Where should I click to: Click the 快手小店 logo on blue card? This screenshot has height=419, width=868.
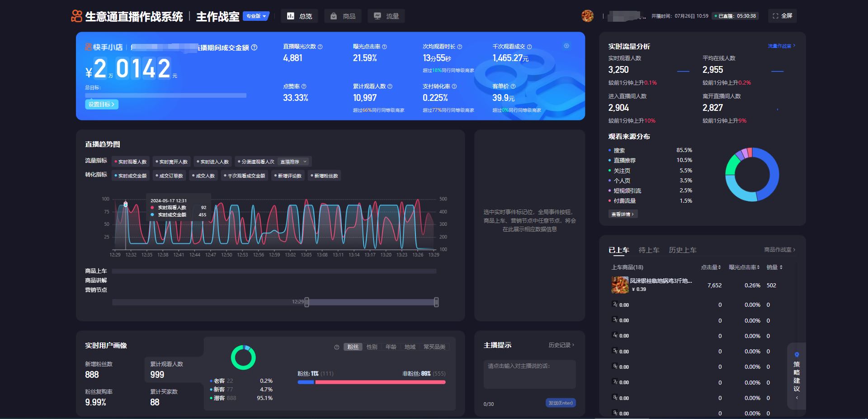[104, 47]
